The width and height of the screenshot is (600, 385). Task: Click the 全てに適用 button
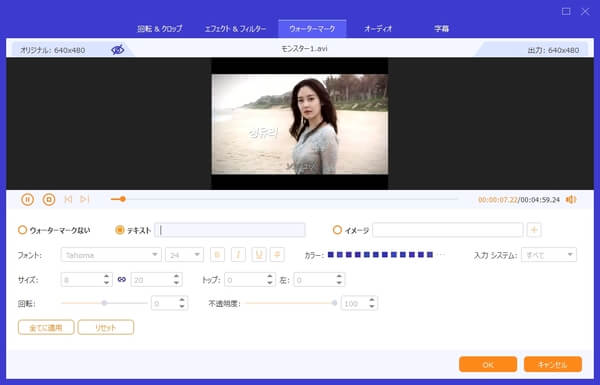click(x=46, y=327)
